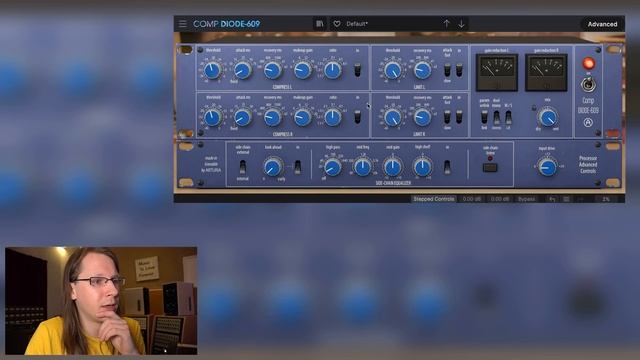
Task: Click the COMP DIODE-609 plugin title
Action: tap(227, 24)
